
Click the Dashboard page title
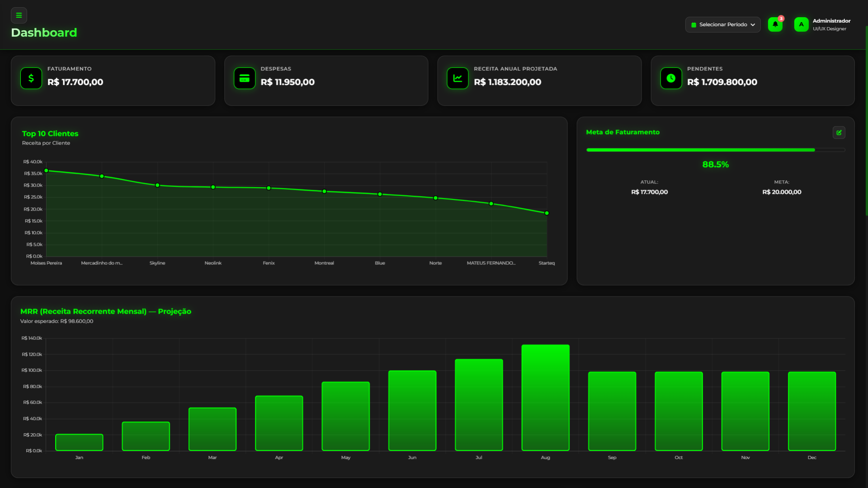tap(44, 33)
